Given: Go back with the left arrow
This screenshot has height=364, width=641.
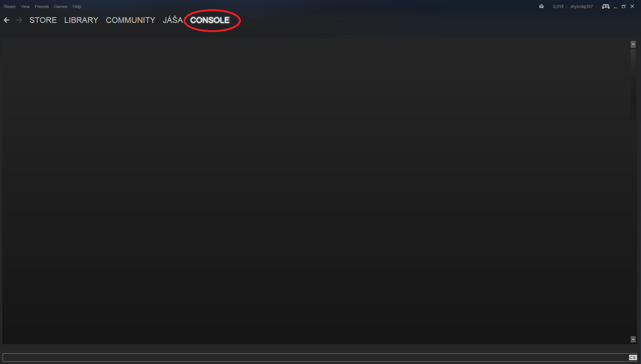Looking at the screenshot, I should (x=6, y=20).
